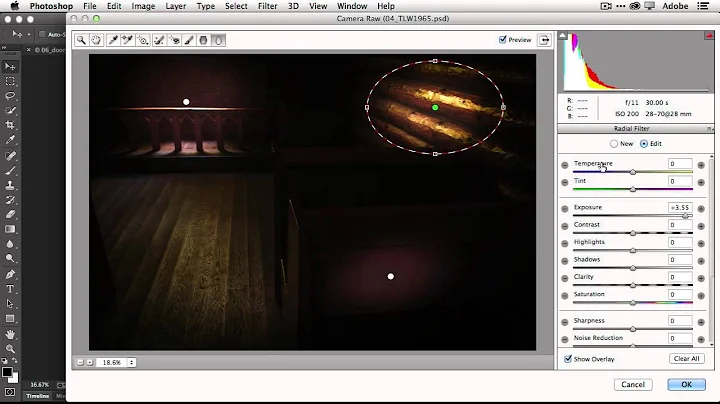Viewport: 720px width, 404px height.
Task: Close the 06_door document tab
Action: coord(28,50)
